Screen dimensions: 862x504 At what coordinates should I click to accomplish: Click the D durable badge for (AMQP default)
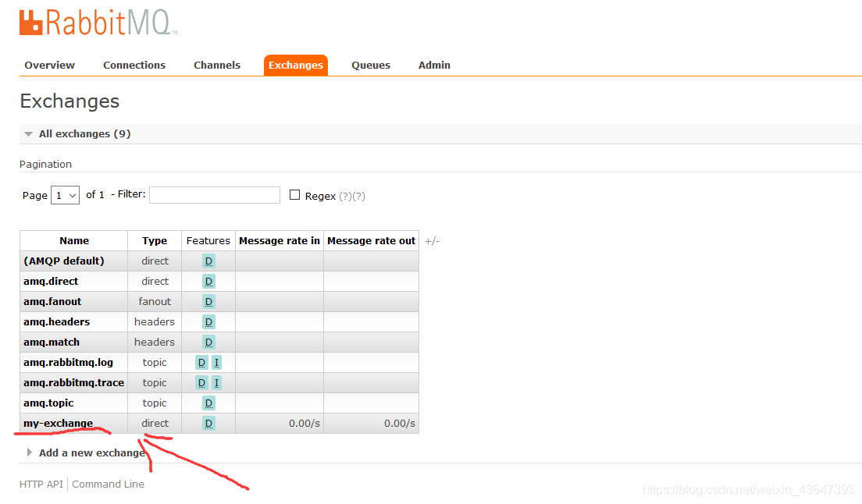tap(208, 261)
